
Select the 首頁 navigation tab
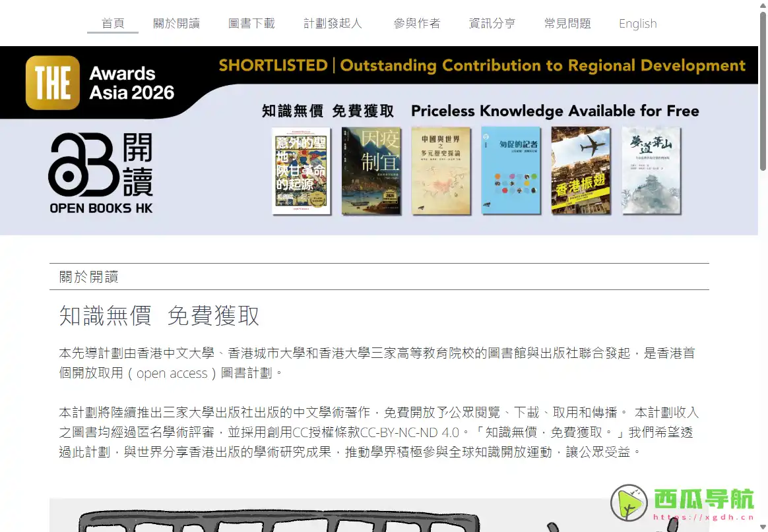click(112, 23)
